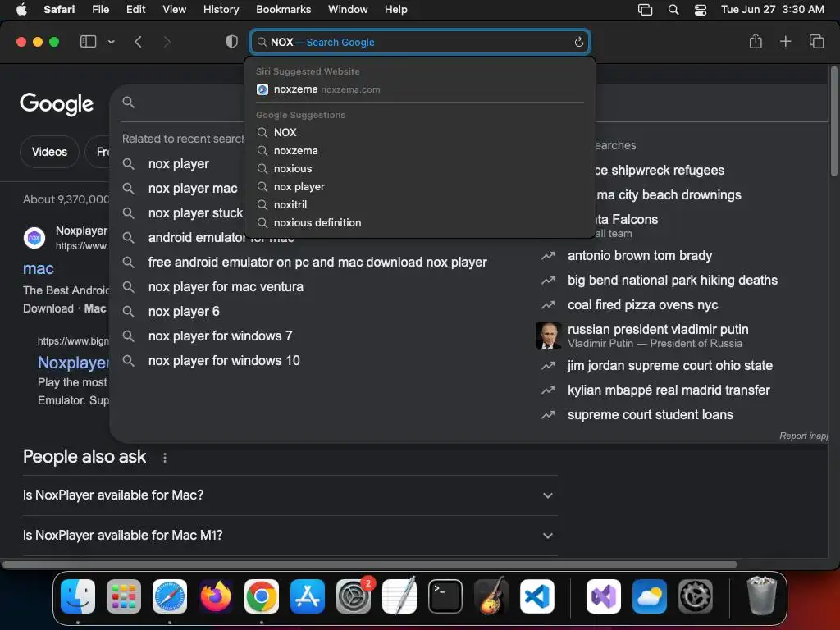Open the mac search result link
The width and height of the screenshot is (840, 630).
[38, 268]
